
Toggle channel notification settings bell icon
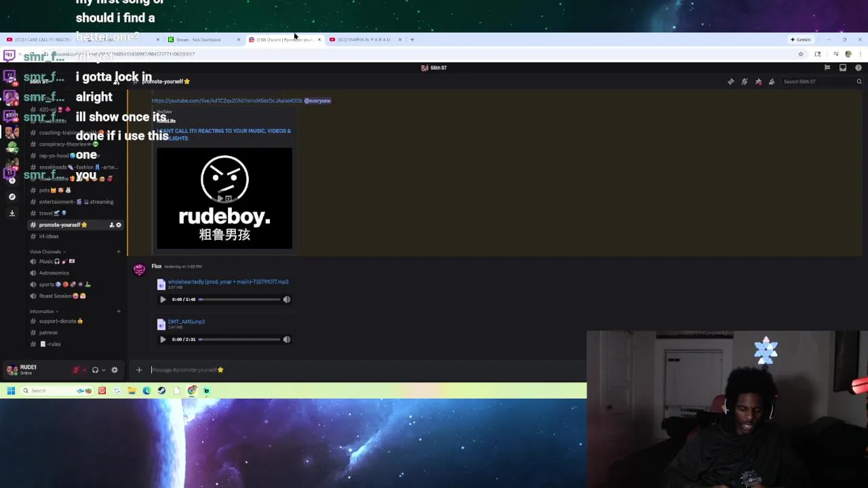[x=744, y=81]
